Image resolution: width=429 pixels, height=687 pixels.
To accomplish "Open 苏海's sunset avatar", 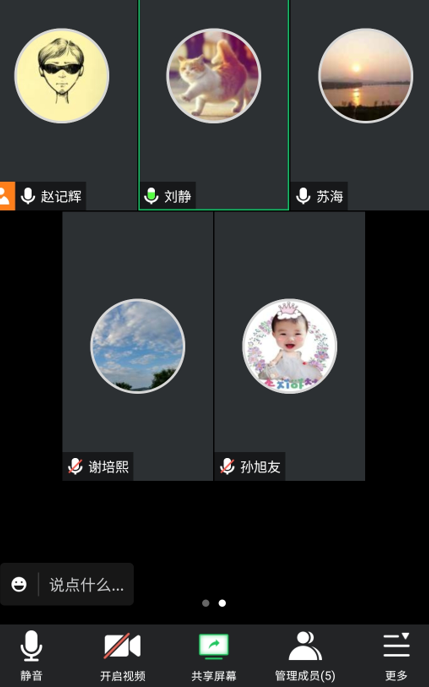I will [x=365, y=76].
